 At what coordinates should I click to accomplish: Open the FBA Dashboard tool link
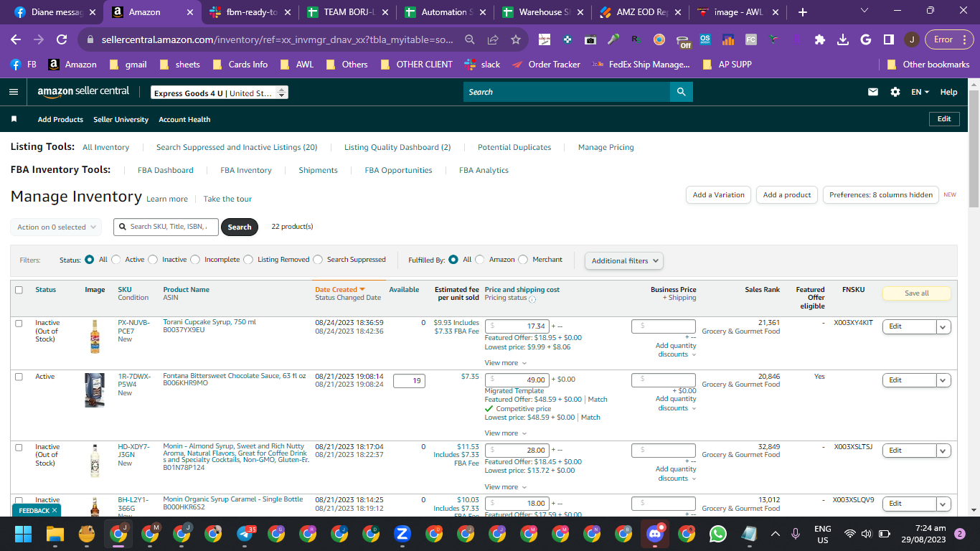point(166,170)
